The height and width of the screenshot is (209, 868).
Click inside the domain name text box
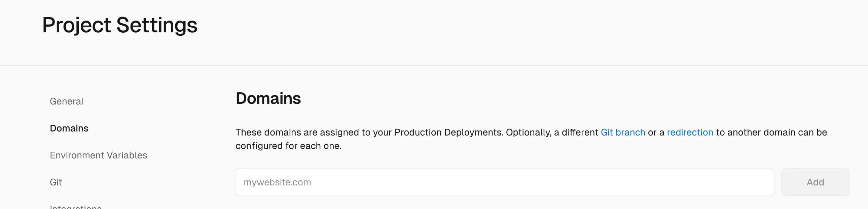click(x=504, y=182)
